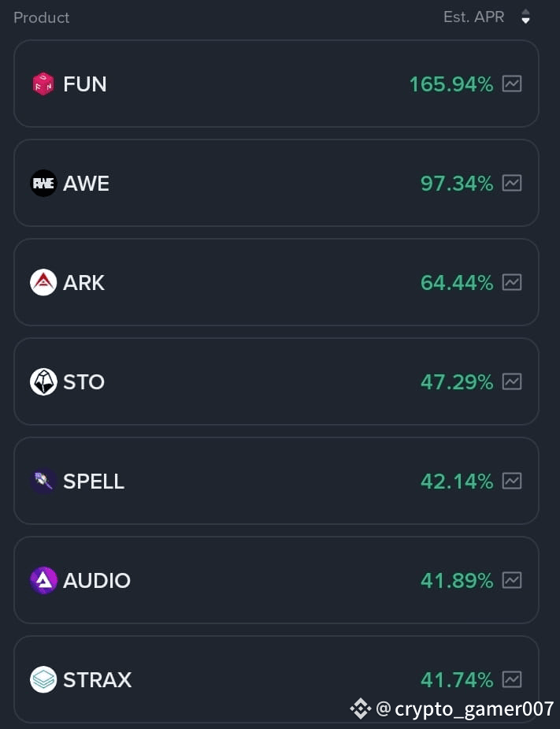
Task: Open the AUDIO APR chart icon
Action: pyautogui.click(x=513, y=580)
